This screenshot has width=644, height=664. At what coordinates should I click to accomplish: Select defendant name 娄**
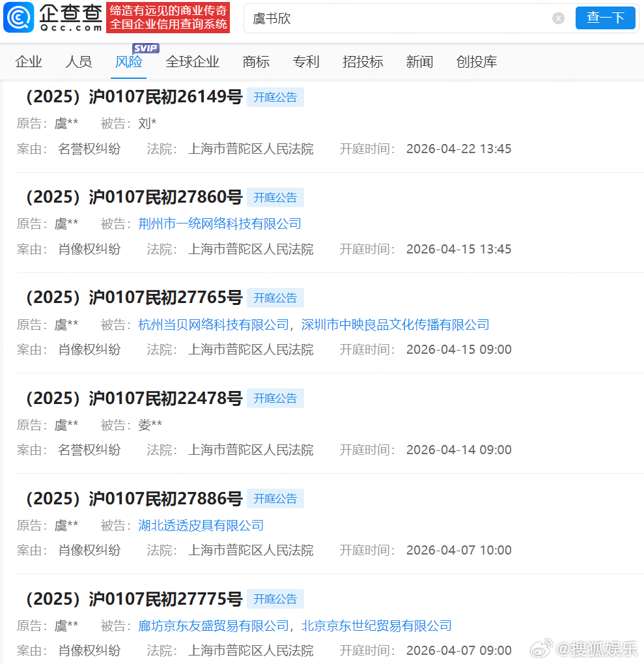point(150,425)
